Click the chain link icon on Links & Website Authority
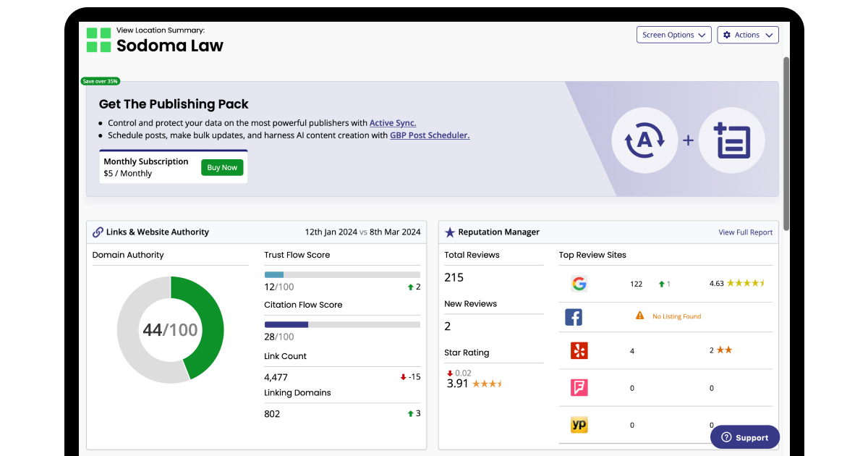 click(98, 232)
